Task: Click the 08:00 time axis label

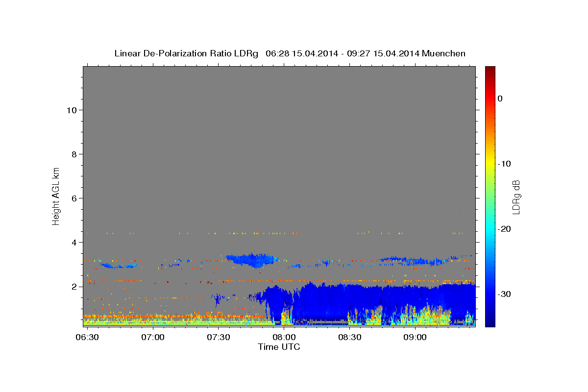Action: click(x=284, y=338)
